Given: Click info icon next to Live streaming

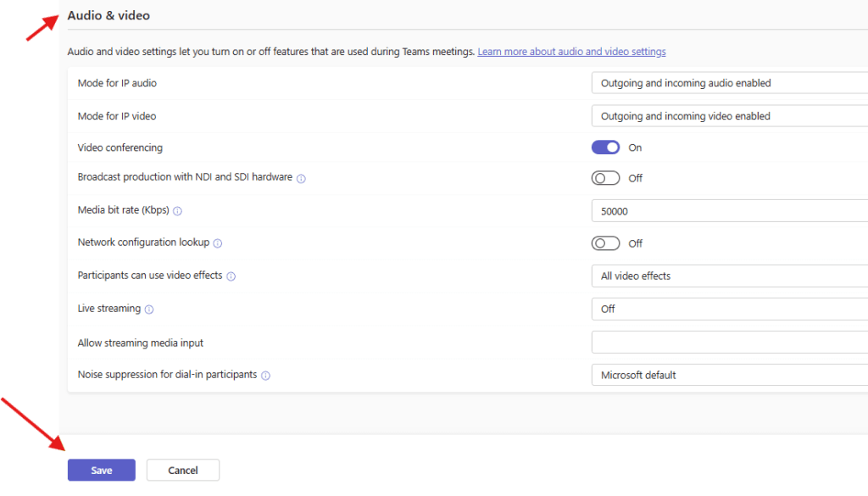Looking at the screenshot, I should (149, 309).
